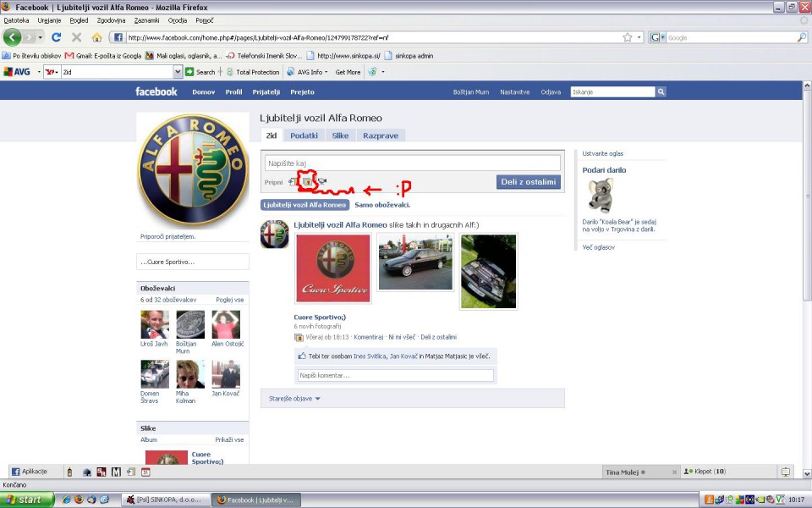Open the black sedan photo thumbnail
Image resolution: width=812 pixels, height=508 pixels.
click(415, 262)
